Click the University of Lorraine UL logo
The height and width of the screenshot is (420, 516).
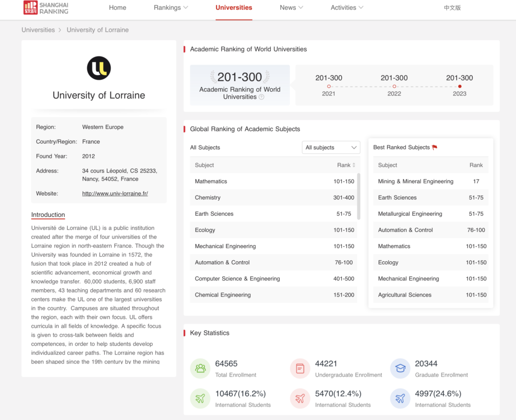pyautogui.click(x=99, y=68)
